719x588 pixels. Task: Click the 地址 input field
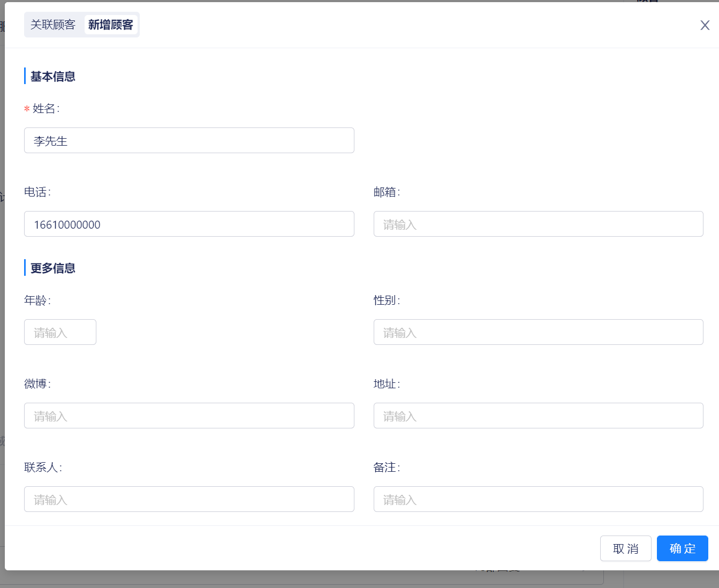pos(539,416)
